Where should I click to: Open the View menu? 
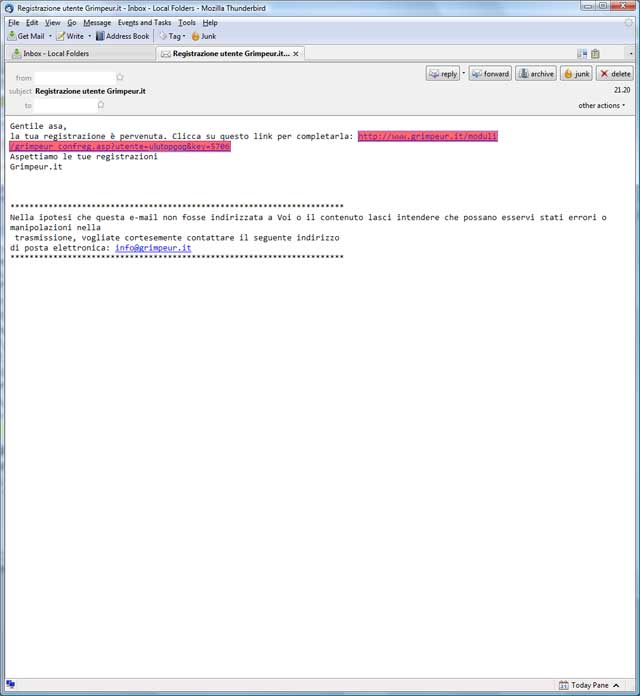point(52,23)
